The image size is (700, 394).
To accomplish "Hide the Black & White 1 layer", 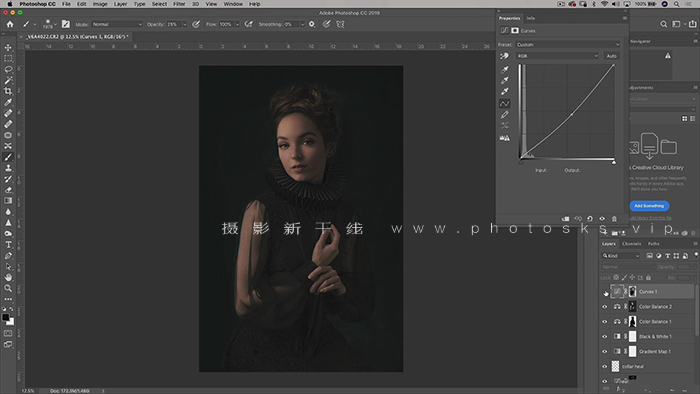I will click(x=604, y=336).
